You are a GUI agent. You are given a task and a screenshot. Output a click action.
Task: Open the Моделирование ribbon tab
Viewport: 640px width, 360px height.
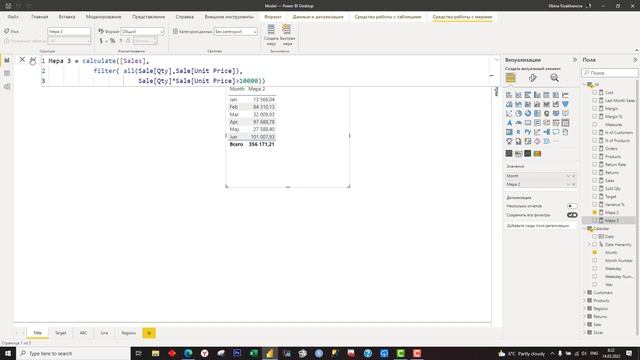[x=103, y=17]
